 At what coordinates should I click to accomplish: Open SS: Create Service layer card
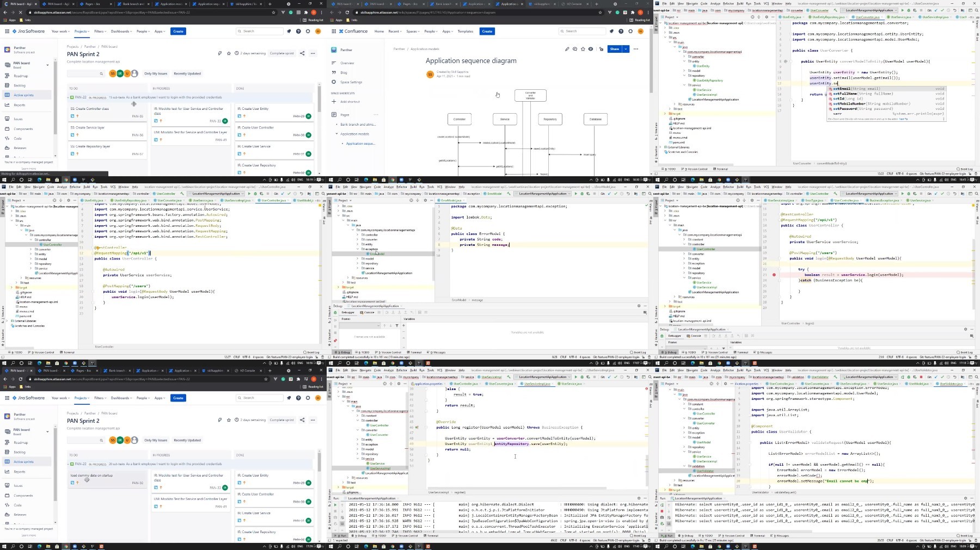[107, 131]
